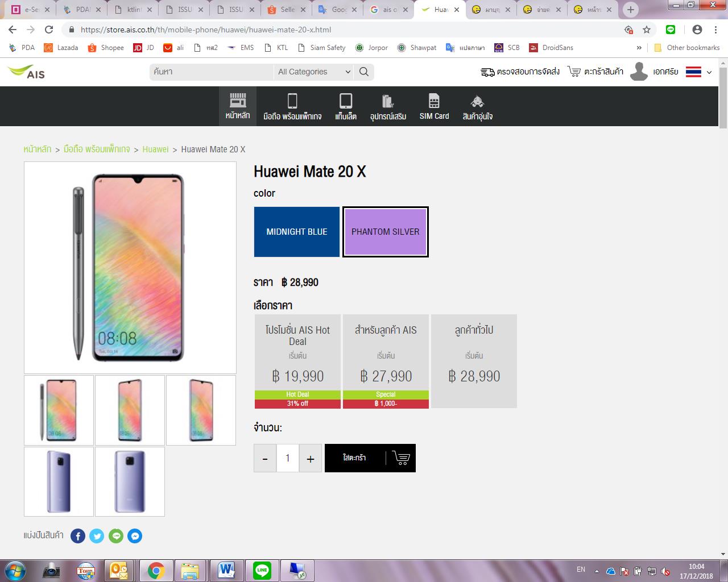
Task: View the second back-of-phone thumbnail
Action: pos(130,481)
